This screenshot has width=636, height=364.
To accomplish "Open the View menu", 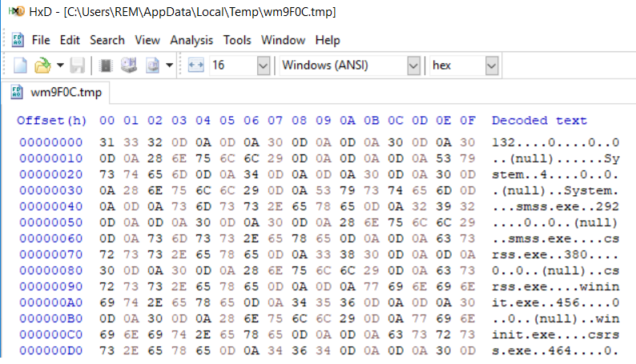I will (x=147, y=40).
